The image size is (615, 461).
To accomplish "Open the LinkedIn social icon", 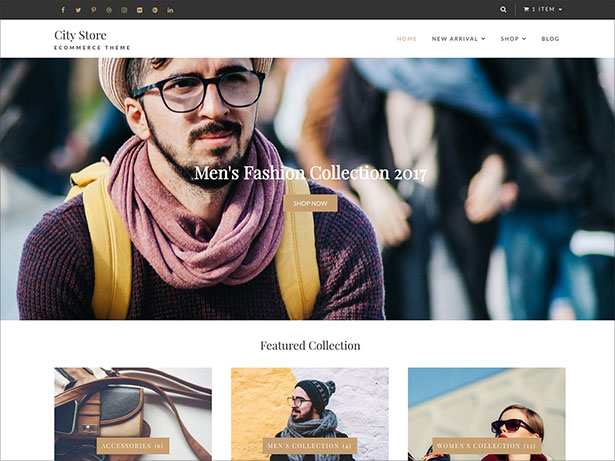I will (x=170, y=9).
